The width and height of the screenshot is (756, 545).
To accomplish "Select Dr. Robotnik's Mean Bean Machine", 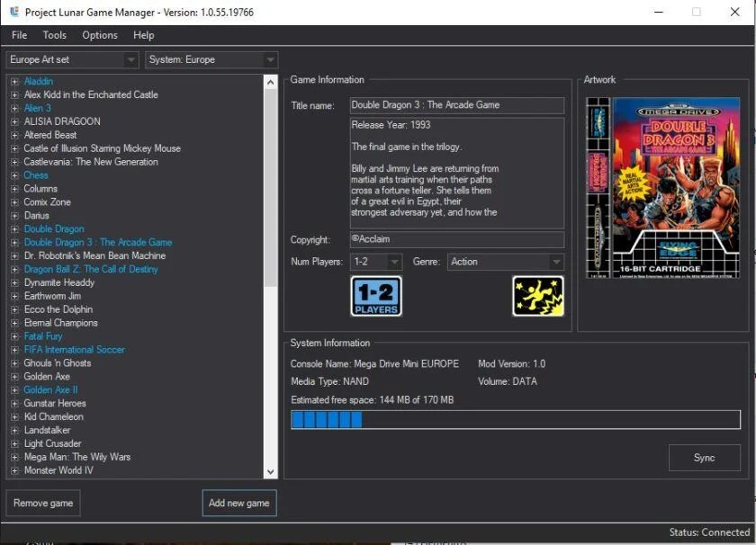I will 95,256.
